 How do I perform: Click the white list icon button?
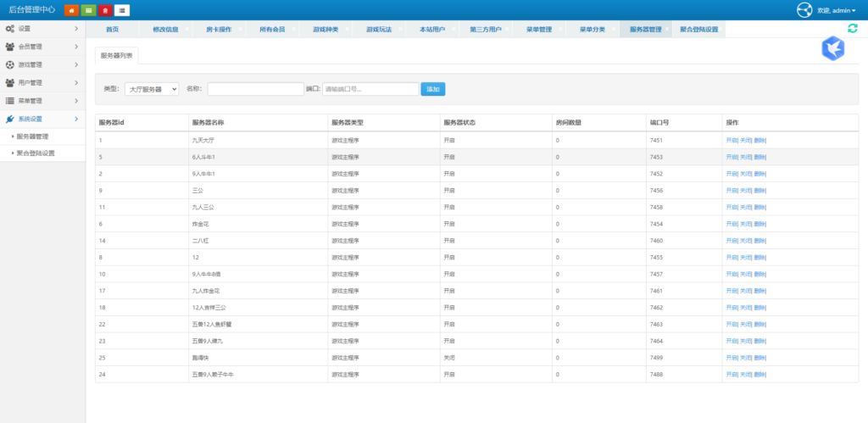122,10
